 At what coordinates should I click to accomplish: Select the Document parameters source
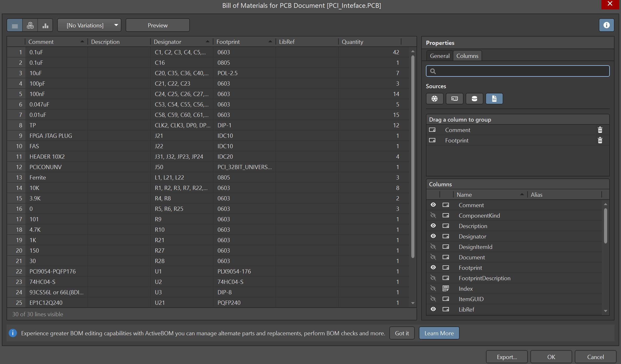tap(494, 99)
